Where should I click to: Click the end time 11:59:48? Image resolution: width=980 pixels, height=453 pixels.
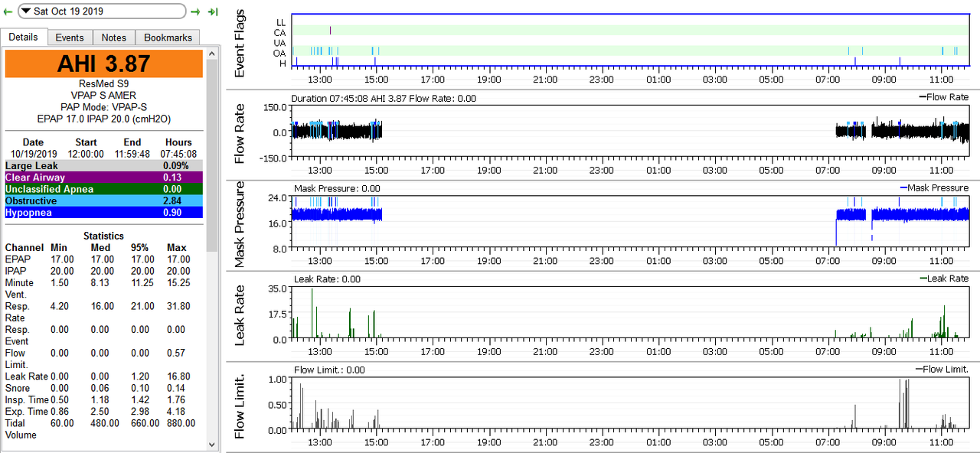[x=132, y=154]
